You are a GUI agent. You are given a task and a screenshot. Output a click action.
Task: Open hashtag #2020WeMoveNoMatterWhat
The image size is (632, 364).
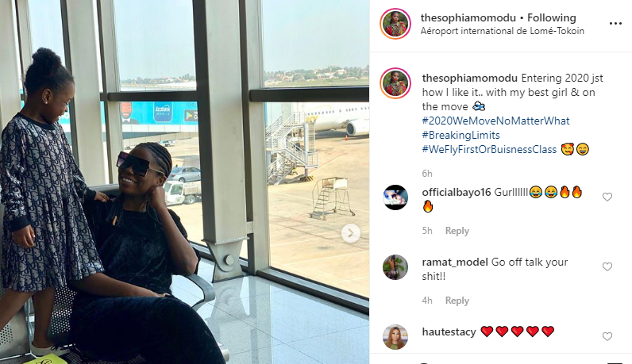(495, 121)
